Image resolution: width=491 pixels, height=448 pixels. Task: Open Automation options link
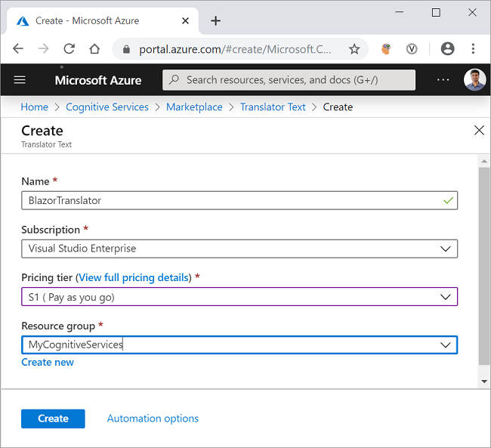coord(153,419)
